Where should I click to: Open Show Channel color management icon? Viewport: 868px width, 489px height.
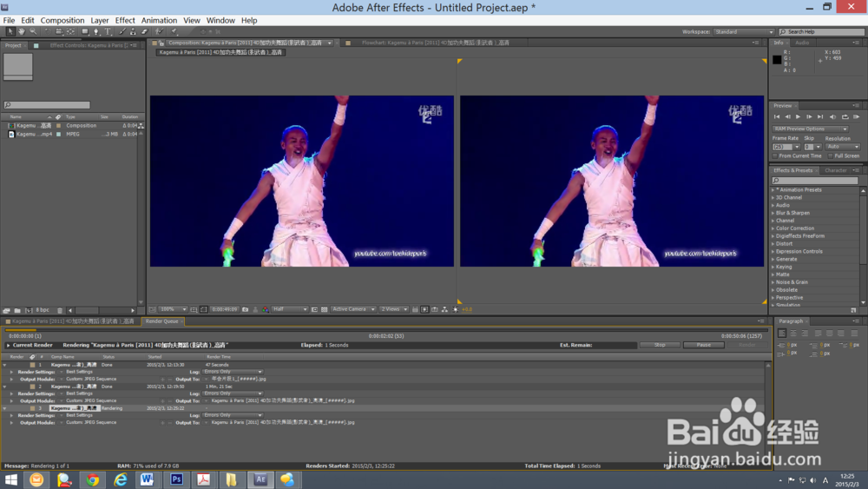265,309
